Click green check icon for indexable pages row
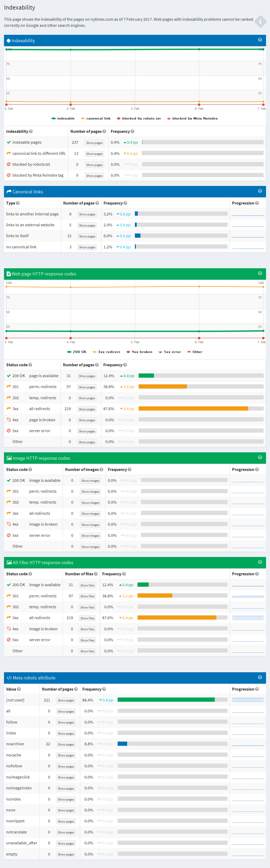The image size is (270, 868). click(x=9, y=142)
